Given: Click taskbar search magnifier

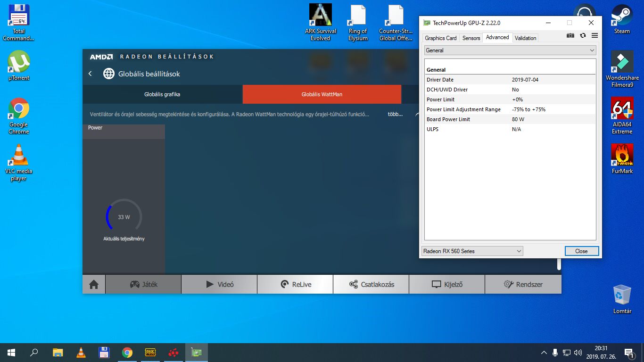Looking at the screenshot, I should click(34, 352).
